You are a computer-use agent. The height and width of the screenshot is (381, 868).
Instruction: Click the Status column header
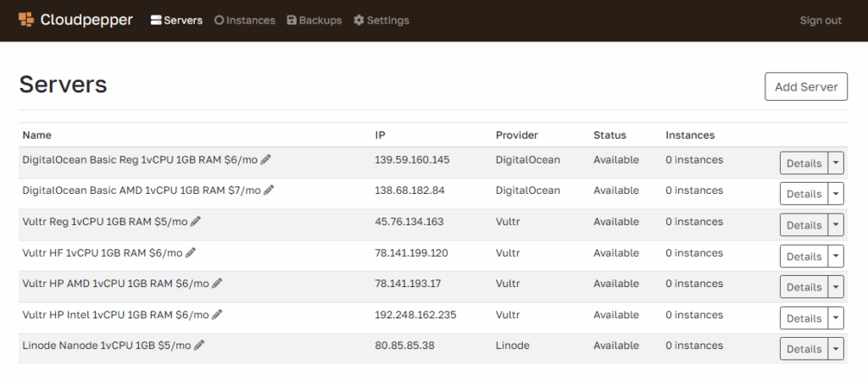click(x=609, y=135)
